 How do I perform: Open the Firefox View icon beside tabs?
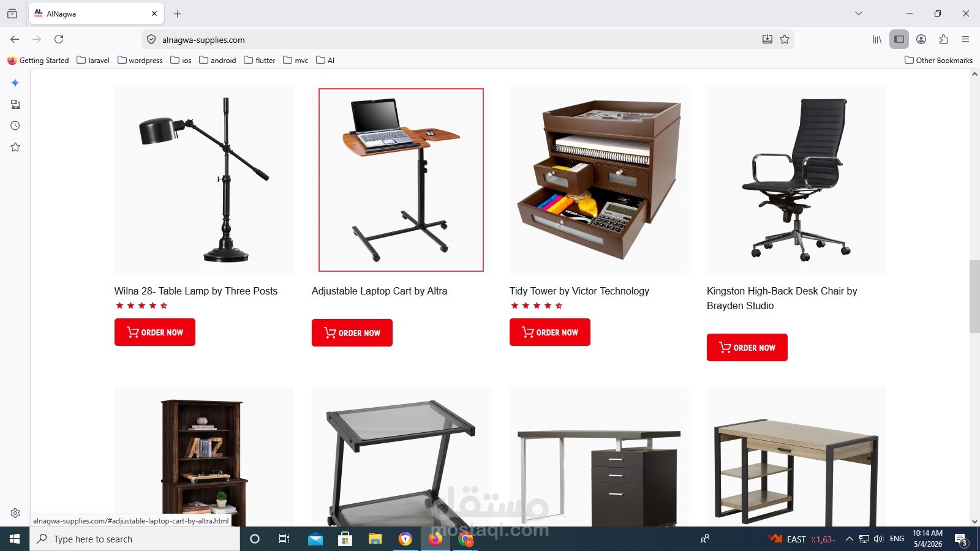pyautogui.click(x=12, y=13)
